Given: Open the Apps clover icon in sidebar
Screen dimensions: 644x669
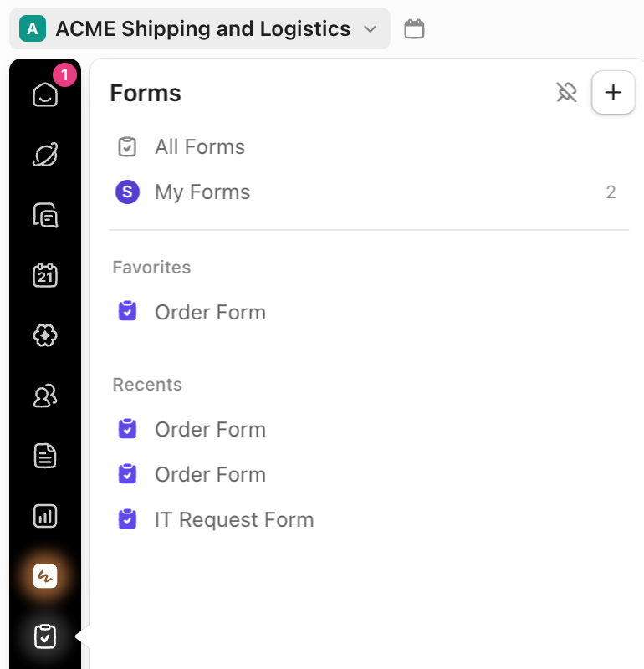Looking at the screenshot, I should tap(44, 335).
